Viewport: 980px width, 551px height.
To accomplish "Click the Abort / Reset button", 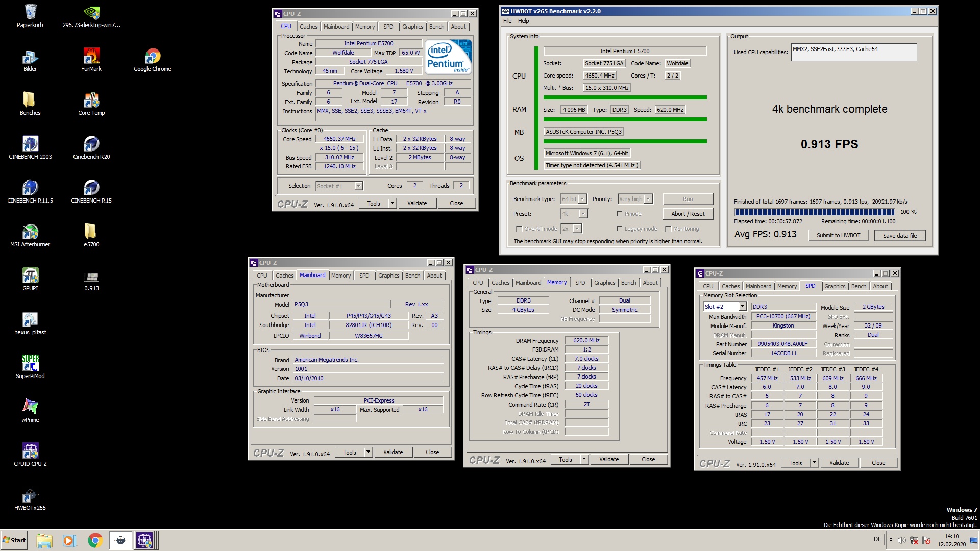I will pos(688,214).
